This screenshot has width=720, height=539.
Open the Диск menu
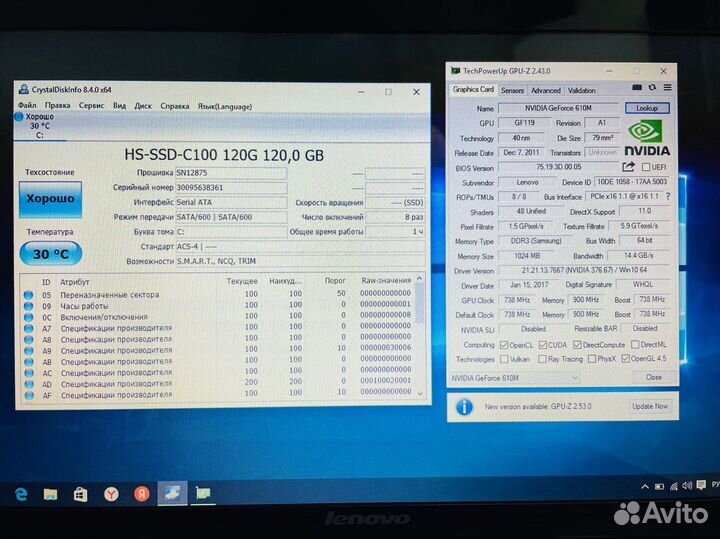143,106
